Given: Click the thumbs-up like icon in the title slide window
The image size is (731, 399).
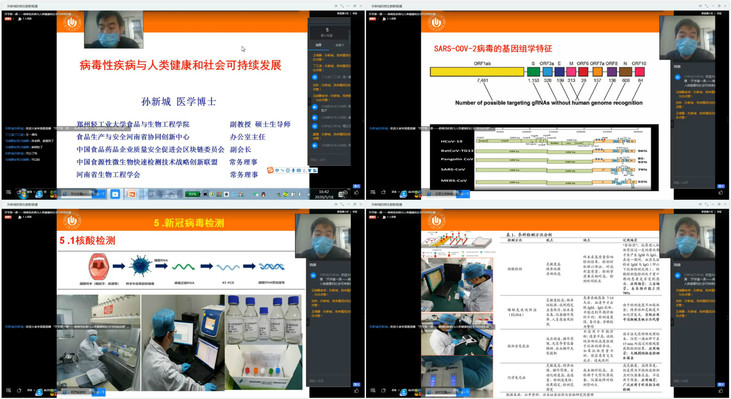Looking at the screenshot, I should (x=357, y=193).
